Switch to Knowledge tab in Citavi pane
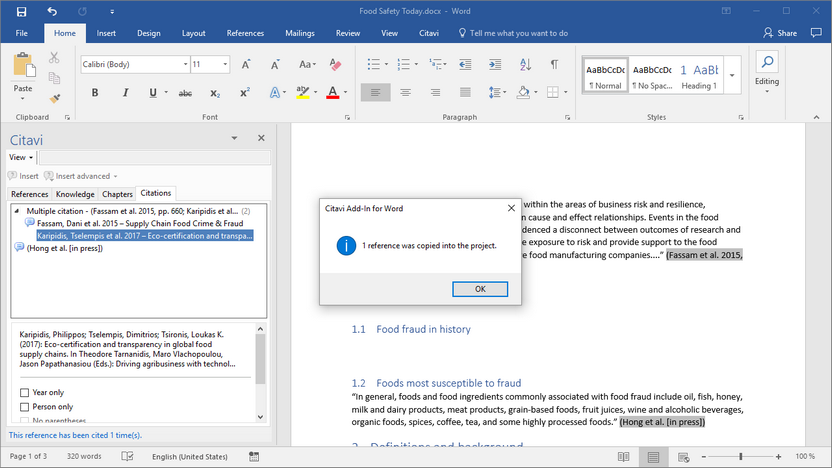832x468 pixels. click(x=75, y=194)
